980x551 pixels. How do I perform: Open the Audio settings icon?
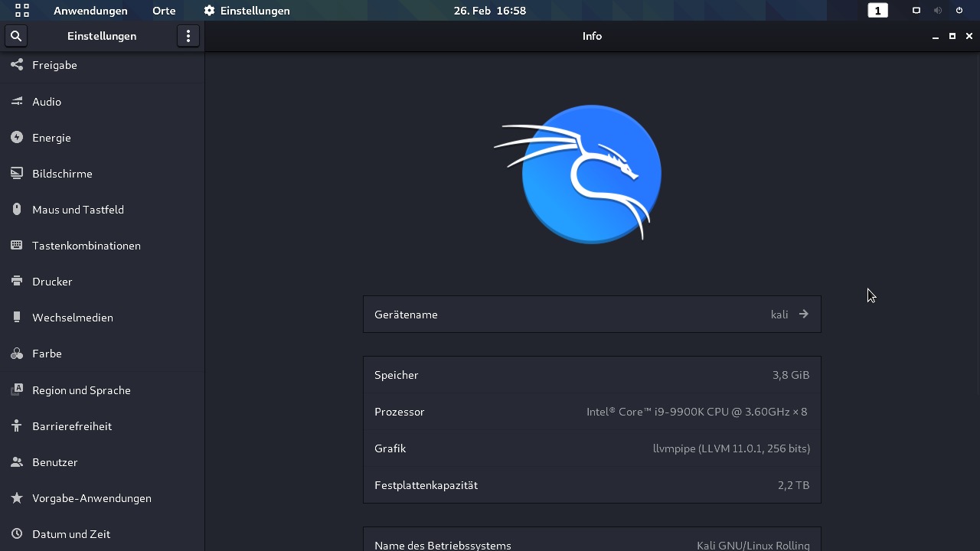click(x=17, y=101)
